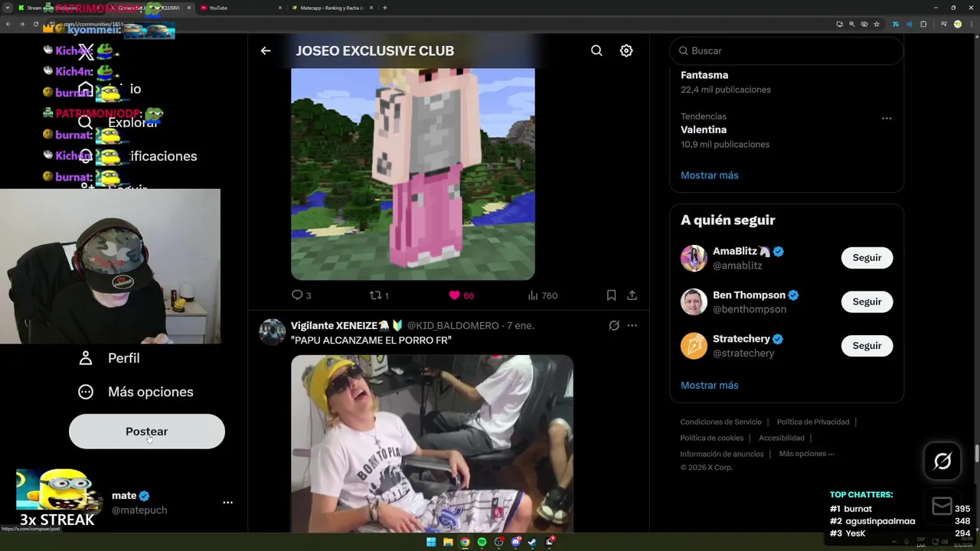Open replies on the Minecraft skin post
Image resolution: width=980 pixels, height=551 pixels.
click(x=301, y=295)
